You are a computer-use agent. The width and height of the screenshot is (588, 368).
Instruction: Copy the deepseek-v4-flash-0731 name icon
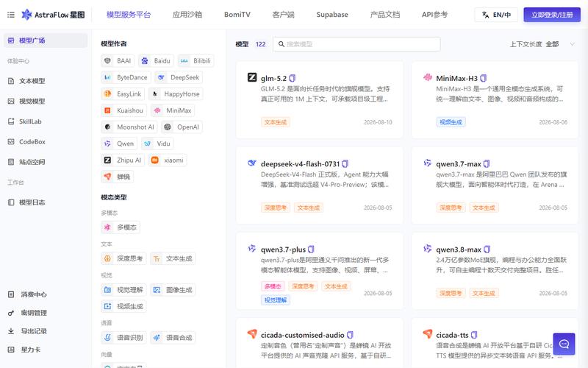click(345, 163)
